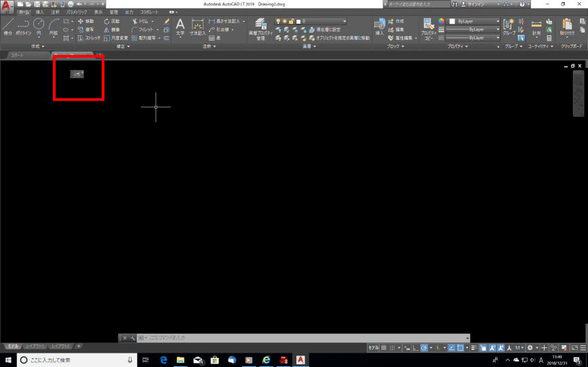
Task: Click the Group (グループ) tool
Action: click(509, 27)
